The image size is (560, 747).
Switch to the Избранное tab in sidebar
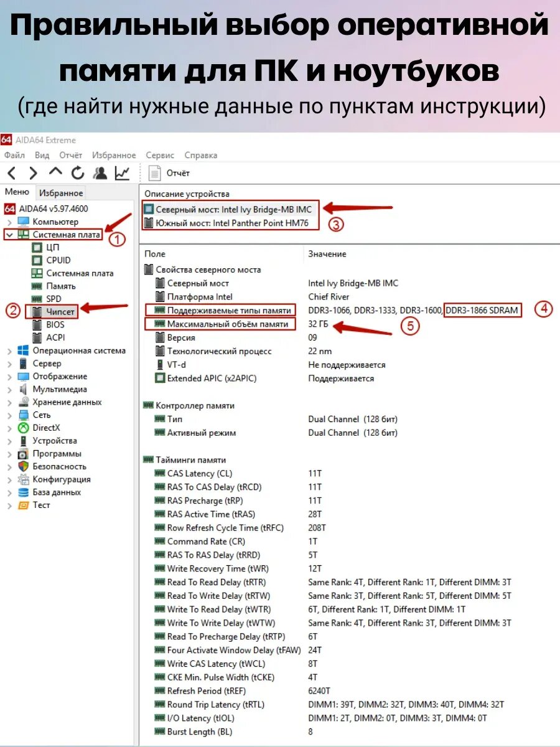click(x=60, y=193)
